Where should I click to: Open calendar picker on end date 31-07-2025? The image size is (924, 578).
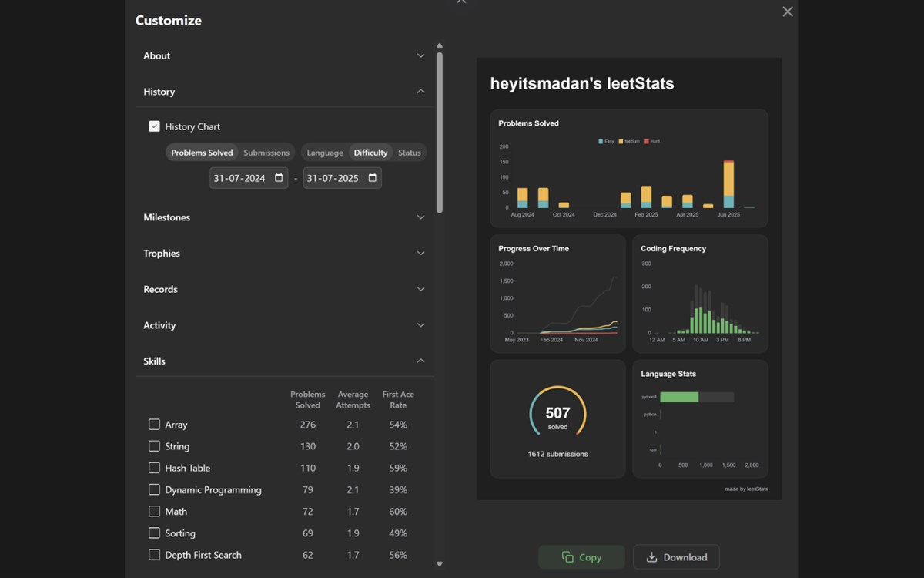click(x=373, y=178)
